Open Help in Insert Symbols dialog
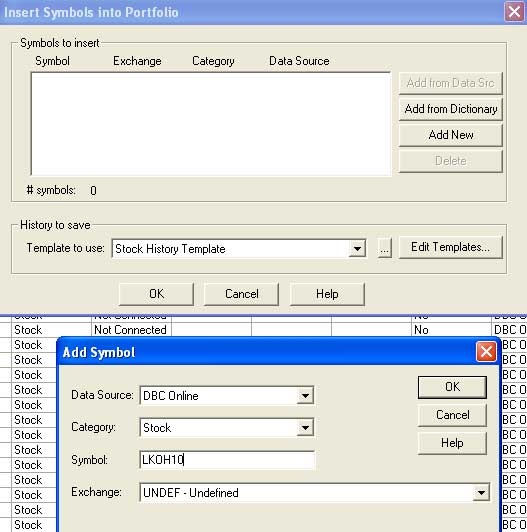Screen dimensions: 527x532 [327, 294]
